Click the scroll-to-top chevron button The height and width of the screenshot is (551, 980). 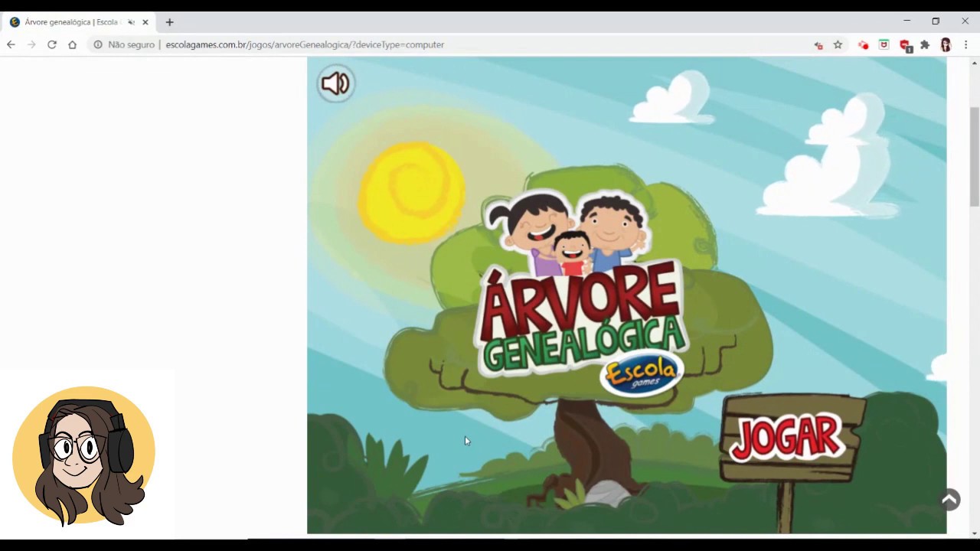coord(949,500)
